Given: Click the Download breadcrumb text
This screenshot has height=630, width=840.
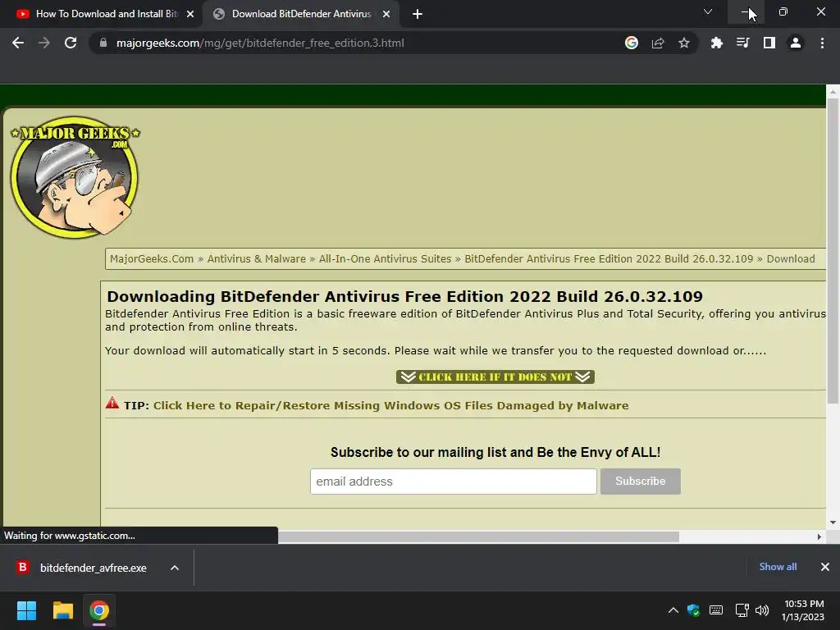Looking at the screenshot, I should (x=791, y=258).
